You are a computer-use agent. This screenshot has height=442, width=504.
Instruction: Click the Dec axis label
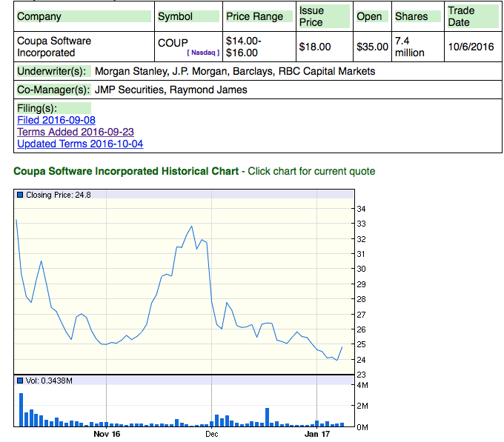(212, 434)
